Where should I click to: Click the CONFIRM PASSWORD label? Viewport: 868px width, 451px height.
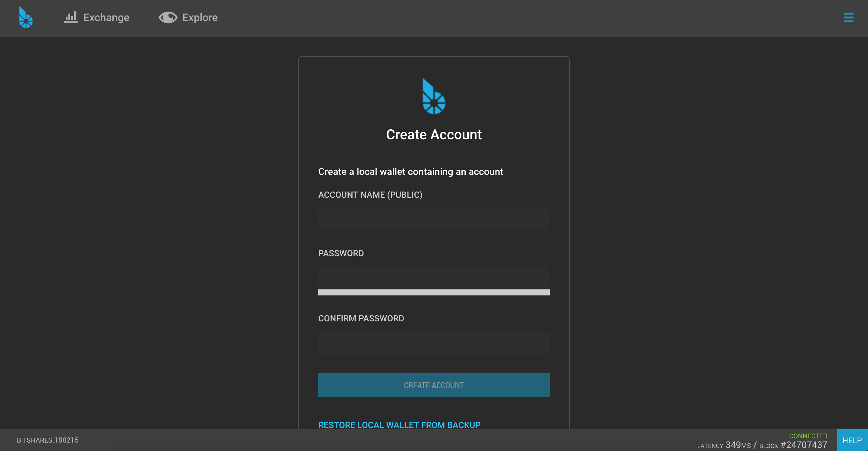(x=361, y=319)
